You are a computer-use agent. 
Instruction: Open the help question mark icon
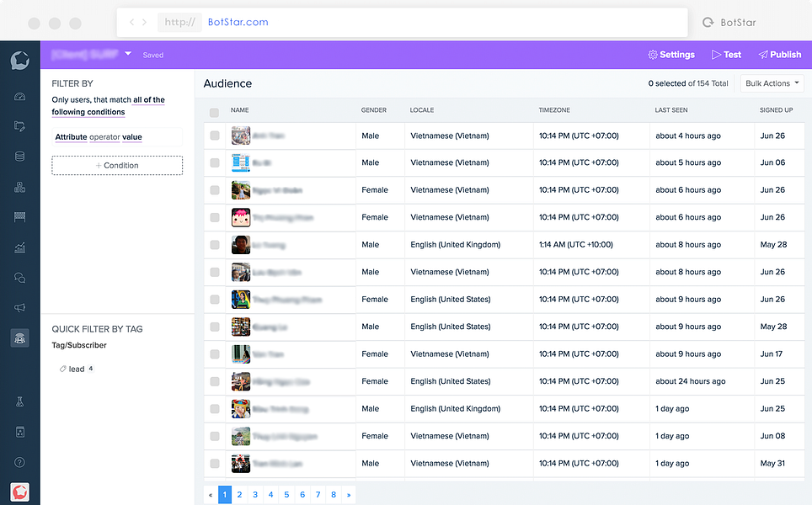pyautogui.click(x=19, y=462)
